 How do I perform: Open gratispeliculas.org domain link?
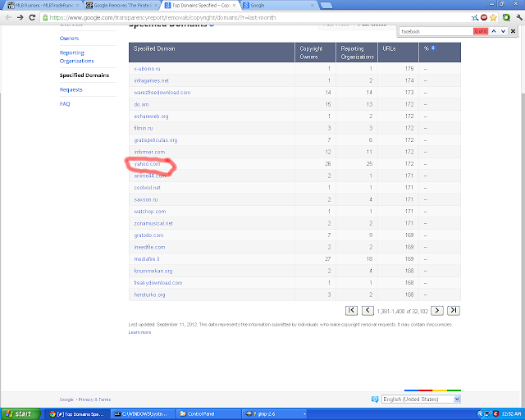[x=156, y=140]
